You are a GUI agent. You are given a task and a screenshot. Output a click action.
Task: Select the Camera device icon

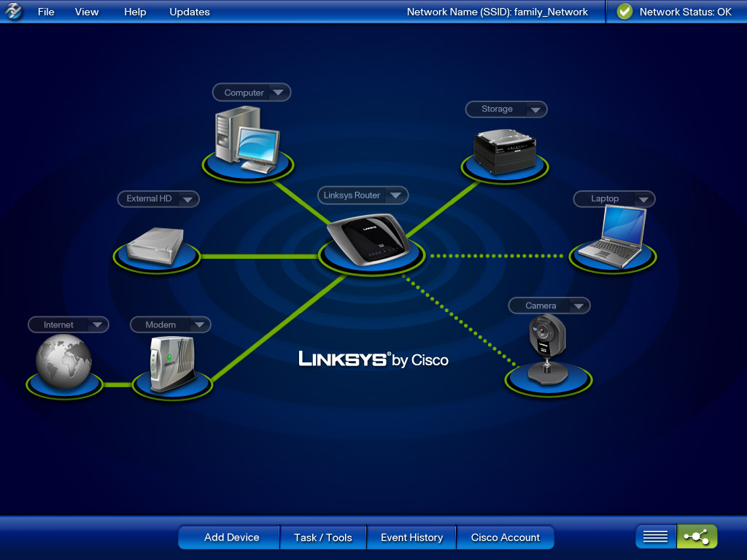pos(548,345)
